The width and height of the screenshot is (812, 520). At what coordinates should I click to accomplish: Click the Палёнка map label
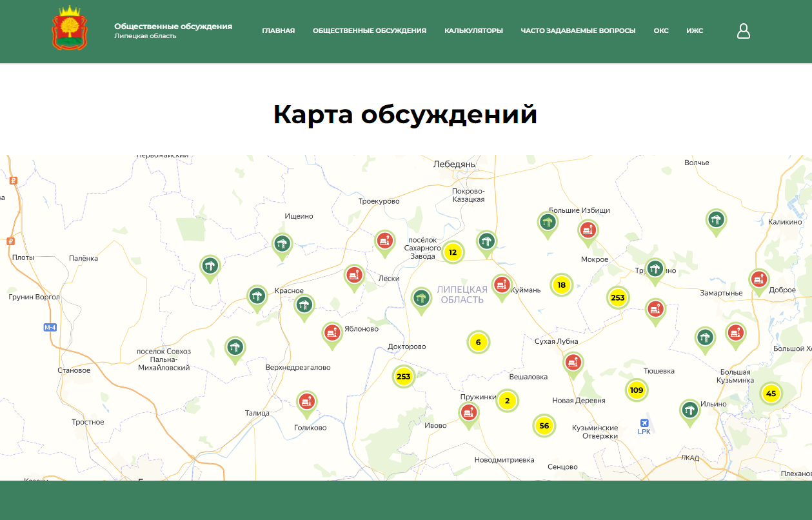click(x=84, y=259)
